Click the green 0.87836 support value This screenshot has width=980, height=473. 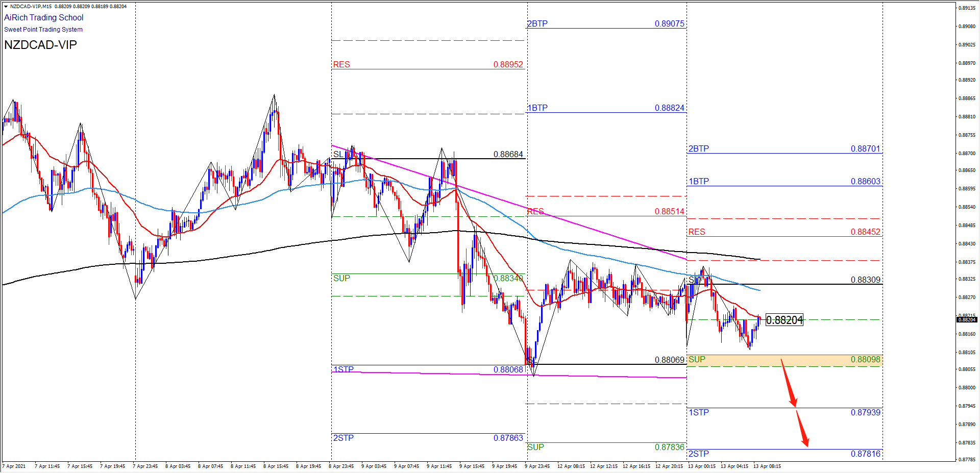[x=670, y=447]
